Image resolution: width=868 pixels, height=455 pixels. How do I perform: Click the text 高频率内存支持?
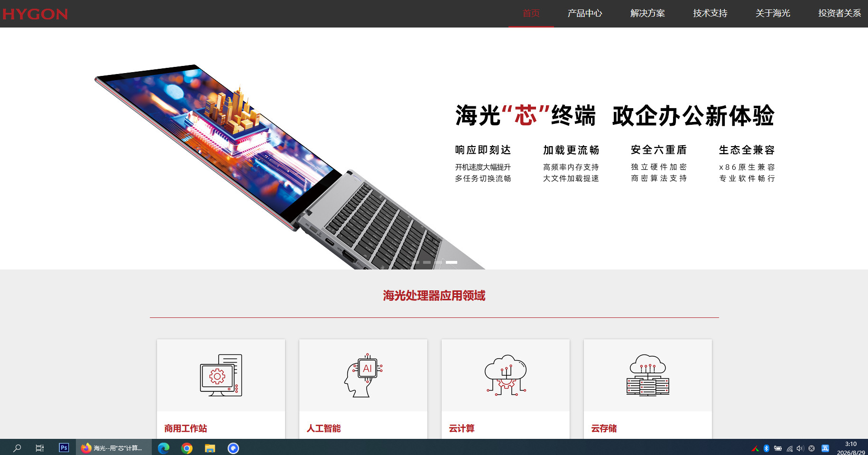[x=571, y=167]
